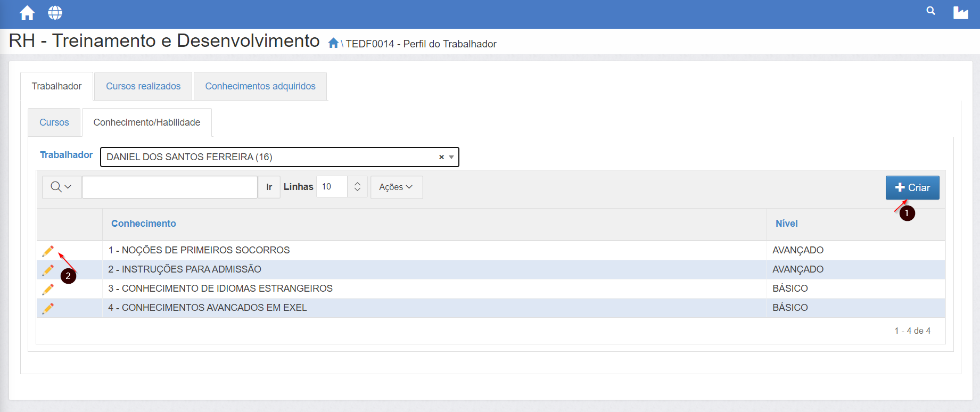Switch to Trabalhador tab
The image size is (980, 412).
pyautogui.click(x=56, y=86)
